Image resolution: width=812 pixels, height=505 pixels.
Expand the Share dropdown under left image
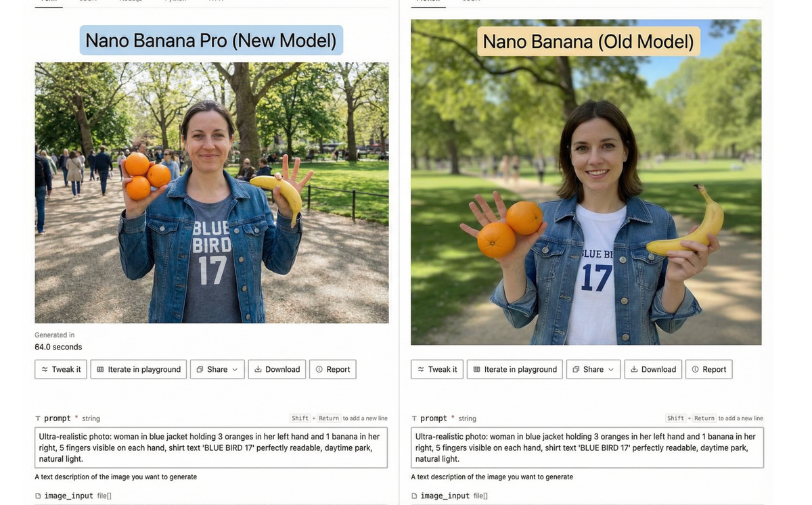click(217, 369)
